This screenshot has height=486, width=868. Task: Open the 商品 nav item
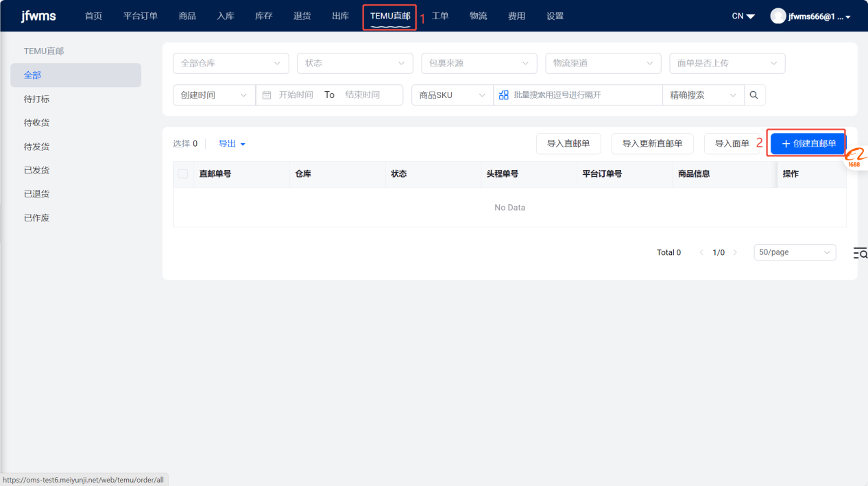coord(187,16)
